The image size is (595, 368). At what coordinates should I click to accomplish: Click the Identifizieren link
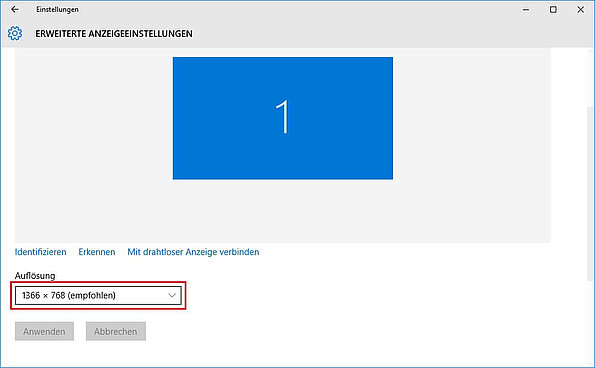tap(41, 252)
